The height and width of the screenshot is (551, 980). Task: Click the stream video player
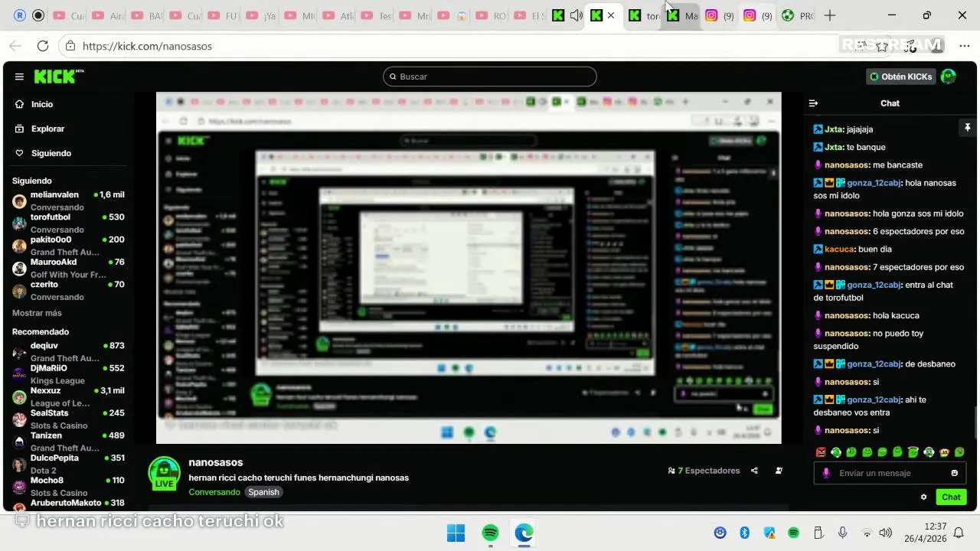469,268
